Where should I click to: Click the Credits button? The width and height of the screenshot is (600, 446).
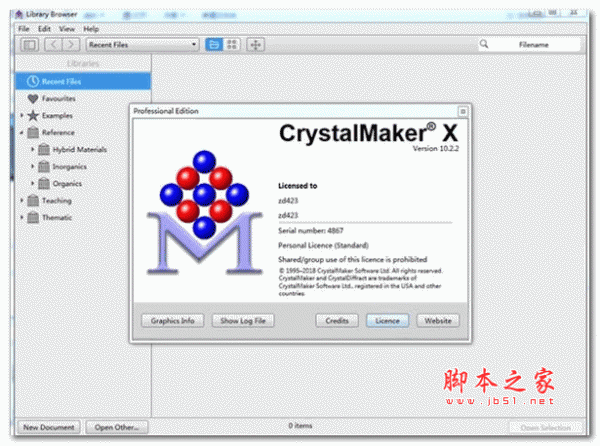[337, 321]
